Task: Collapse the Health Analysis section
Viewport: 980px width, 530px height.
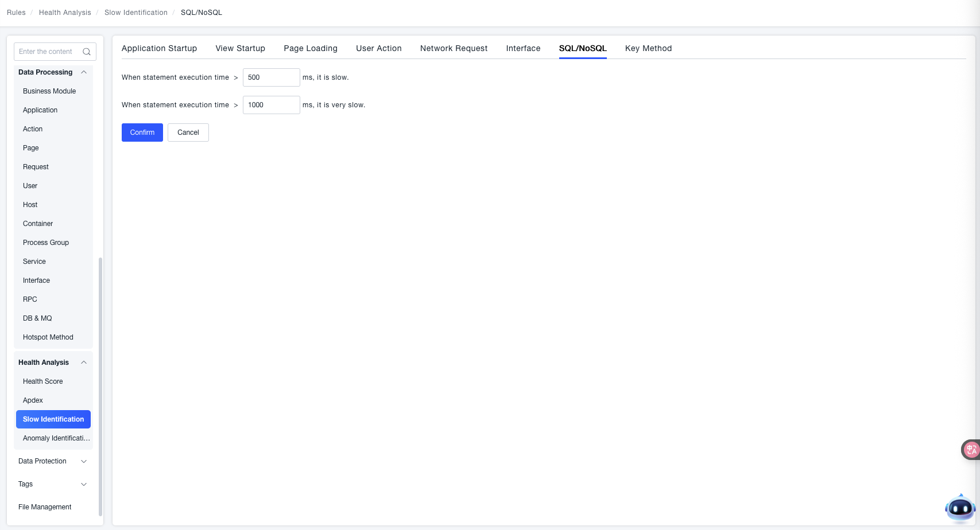Action: pyautogui.click(x=84, y=363)
